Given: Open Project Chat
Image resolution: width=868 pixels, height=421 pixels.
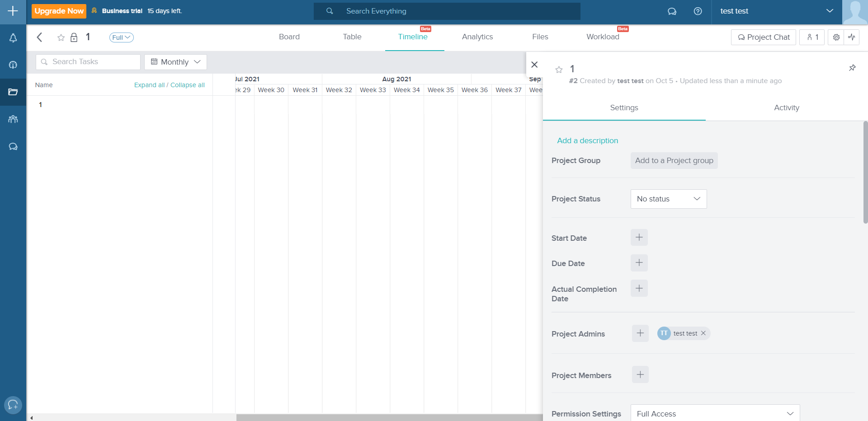Looking at the screenshot, I should (764, 37).
